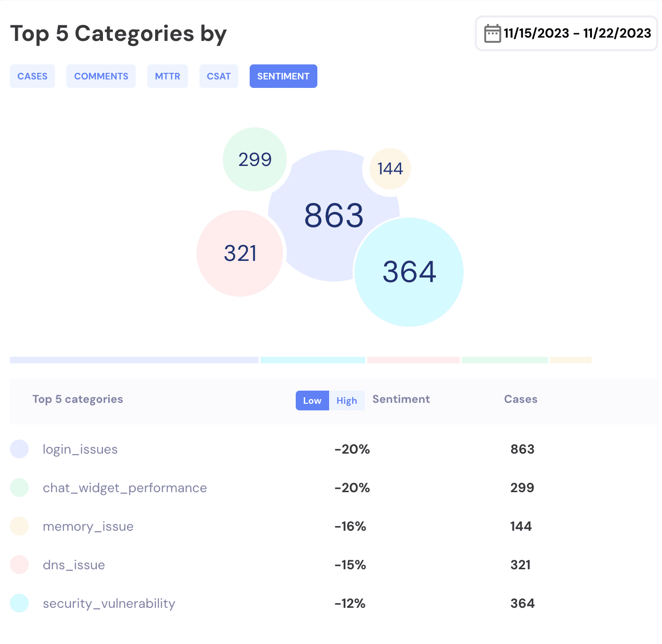This screenshot has height=644, width=662.
Task: Switch to the COMMENTS tab
Action: click(101, 76)
